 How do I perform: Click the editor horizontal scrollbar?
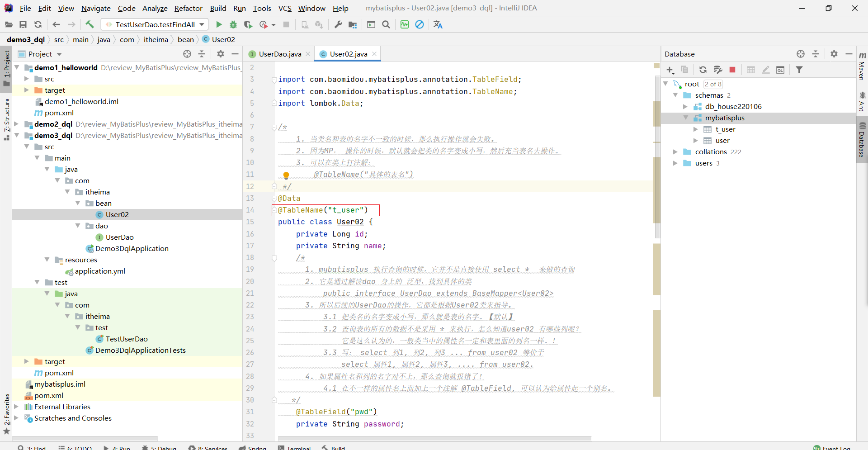(434, 438)
